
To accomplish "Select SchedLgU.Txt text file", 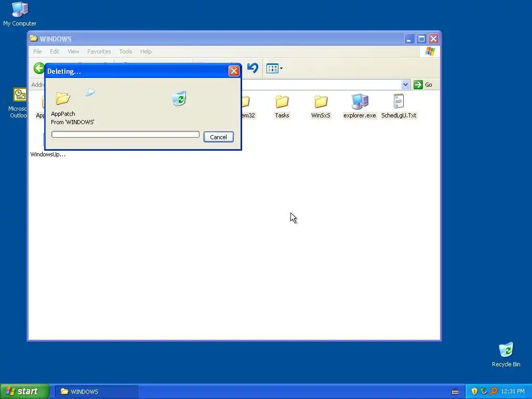I will [398, 107].
